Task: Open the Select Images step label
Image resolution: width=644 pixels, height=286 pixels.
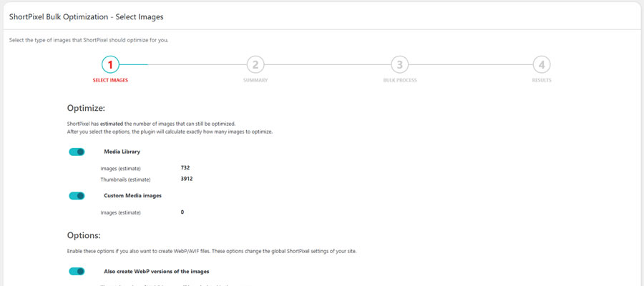Action: pos(110,80)
